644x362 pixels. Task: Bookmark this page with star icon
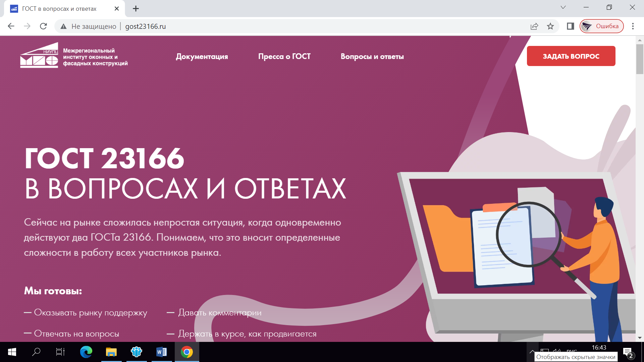(550, 26)
